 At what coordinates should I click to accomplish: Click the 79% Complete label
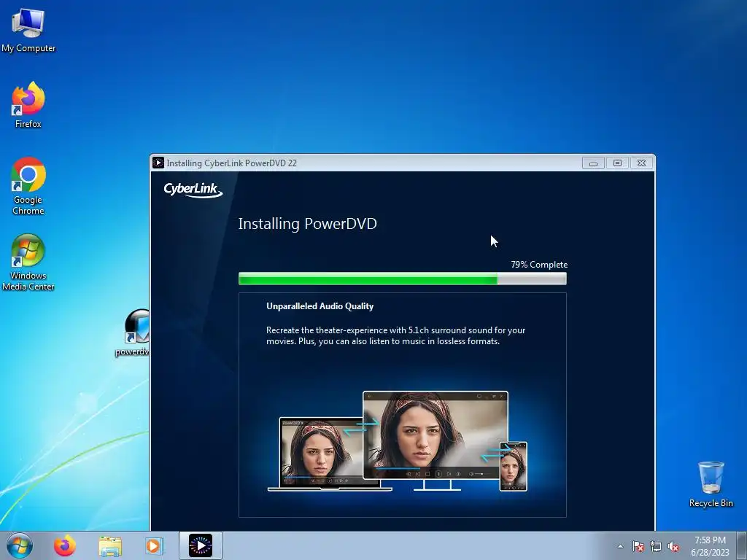(539, 264)
